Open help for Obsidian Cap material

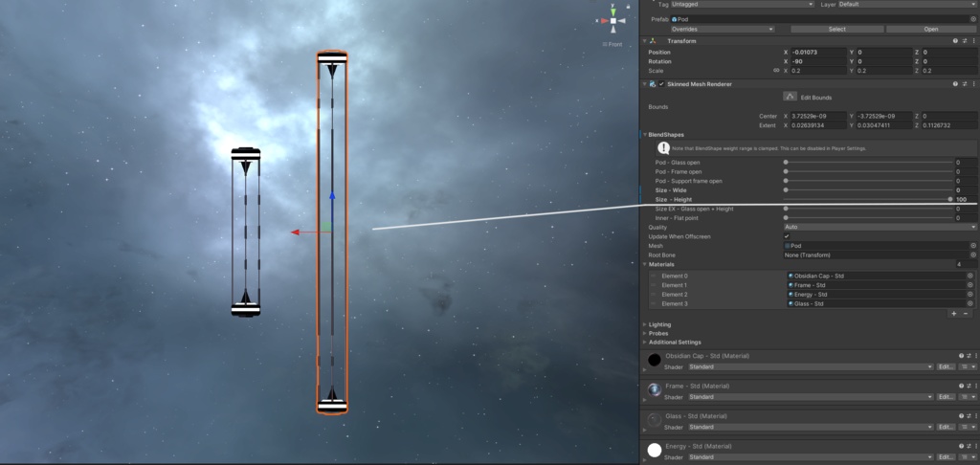point(963,356)
